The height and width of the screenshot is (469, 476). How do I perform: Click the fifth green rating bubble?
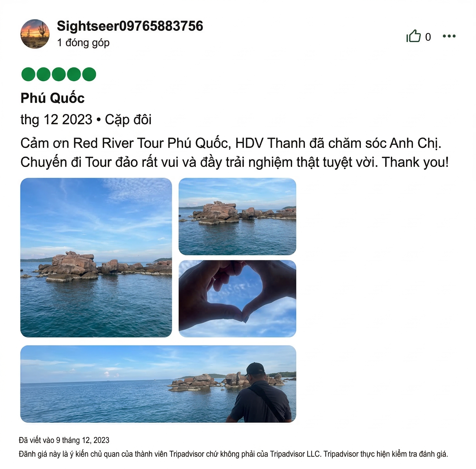(89, 74)
